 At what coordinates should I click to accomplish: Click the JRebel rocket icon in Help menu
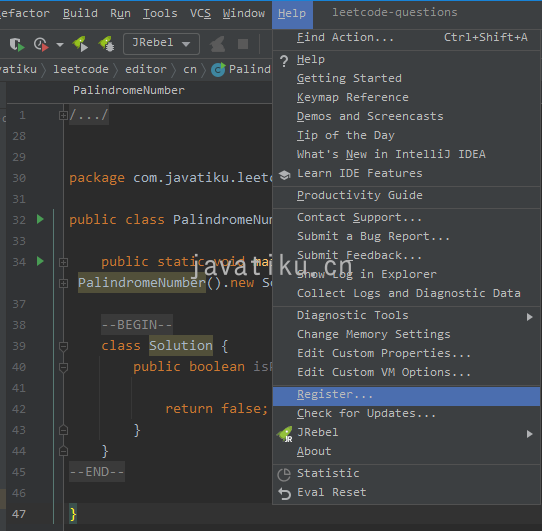pos(285,434)
